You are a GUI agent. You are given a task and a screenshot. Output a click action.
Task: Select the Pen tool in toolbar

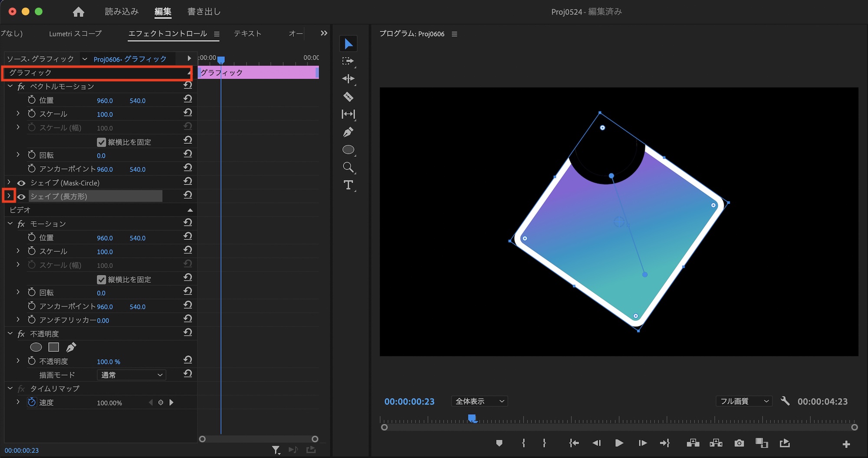point(348,132)
